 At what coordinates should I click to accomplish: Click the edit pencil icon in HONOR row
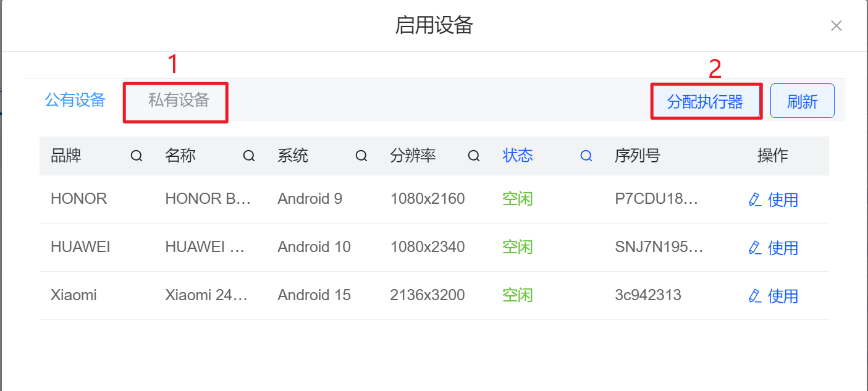click(x=754, y=200)
